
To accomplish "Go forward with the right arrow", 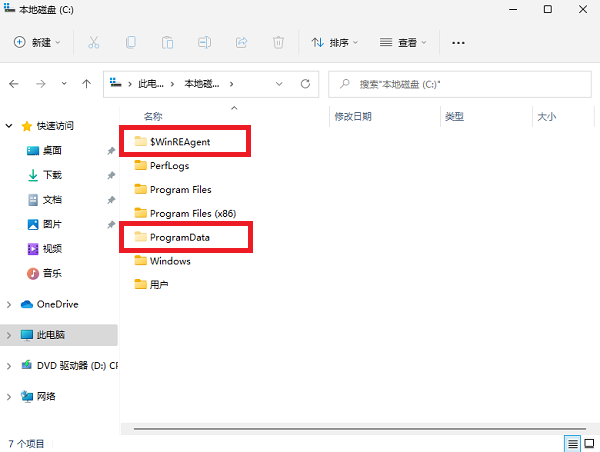I will (x=41, y=84).
